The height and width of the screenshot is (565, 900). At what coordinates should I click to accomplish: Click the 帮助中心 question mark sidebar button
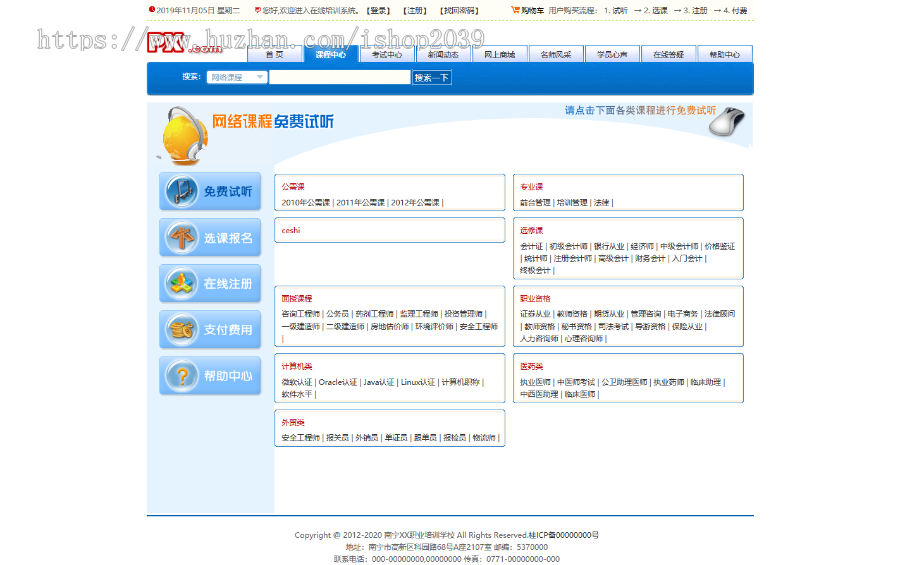210,376
